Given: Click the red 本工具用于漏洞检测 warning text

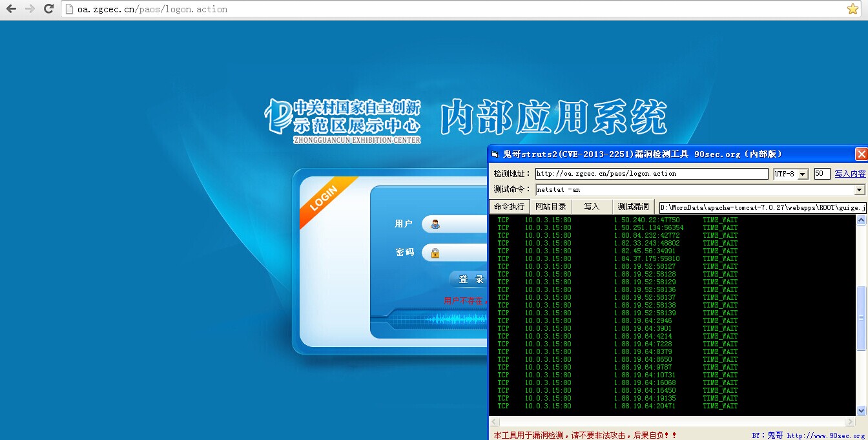Looking at the screenshot, I should coord(585,435).
